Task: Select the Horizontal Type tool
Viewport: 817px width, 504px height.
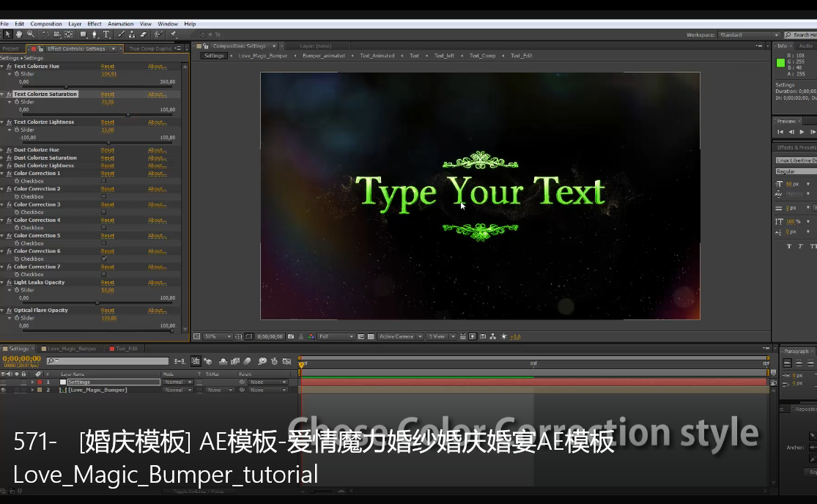Action: point(106,34)
